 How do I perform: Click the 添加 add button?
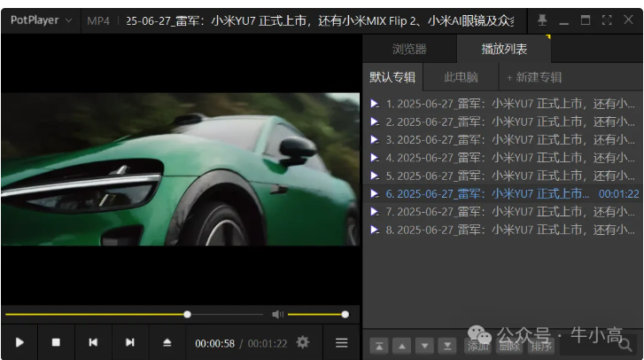478,346
